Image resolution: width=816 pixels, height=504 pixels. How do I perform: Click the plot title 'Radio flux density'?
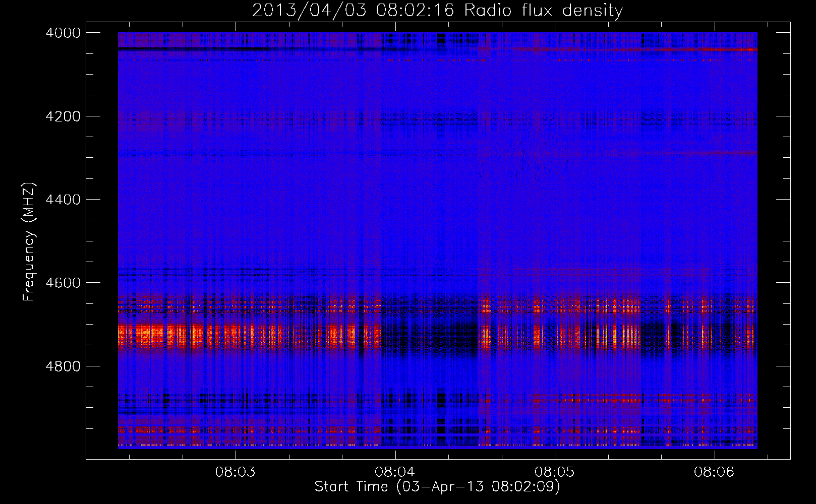(544, 11)
